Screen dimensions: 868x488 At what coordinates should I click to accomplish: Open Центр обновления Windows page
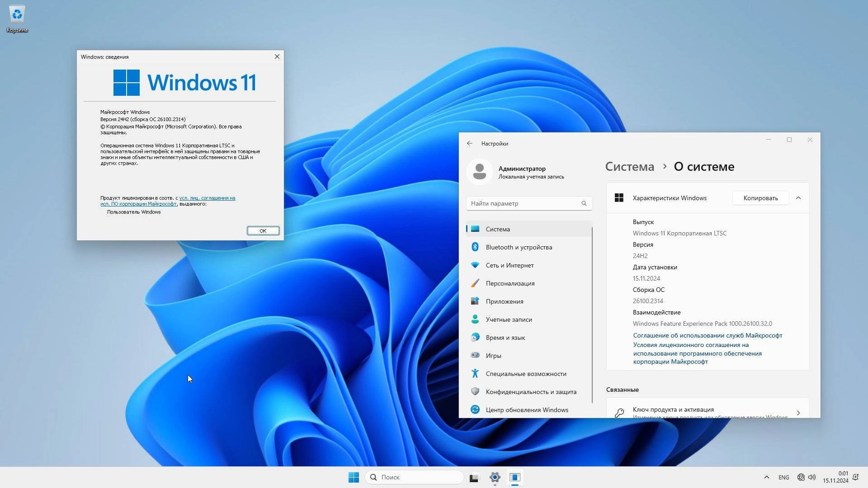coord(529,409)
